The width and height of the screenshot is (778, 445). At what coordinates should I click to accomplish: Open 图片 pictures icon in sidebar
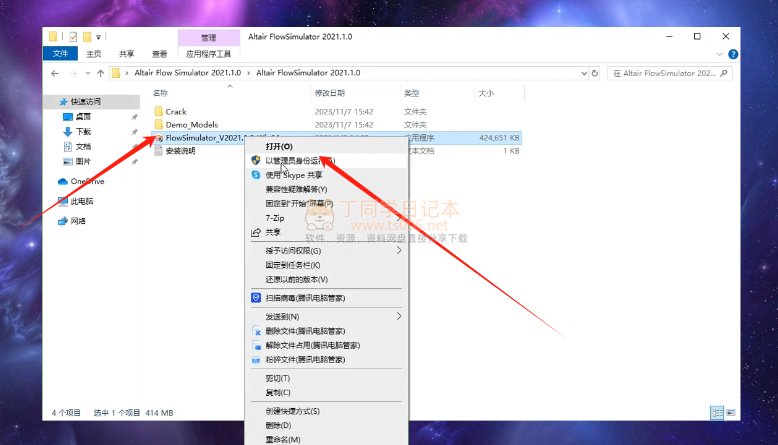68,161
